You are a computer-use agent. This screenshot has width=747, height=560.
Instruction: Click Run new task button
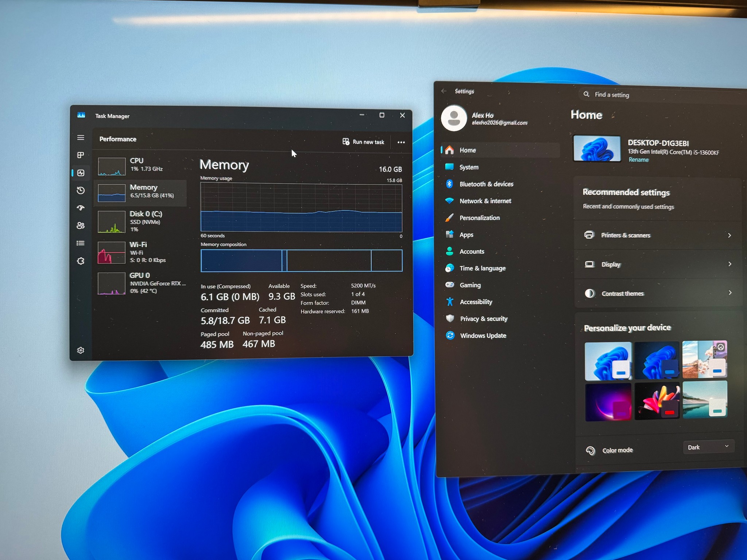pyautogui.click(x=363, y=142)
